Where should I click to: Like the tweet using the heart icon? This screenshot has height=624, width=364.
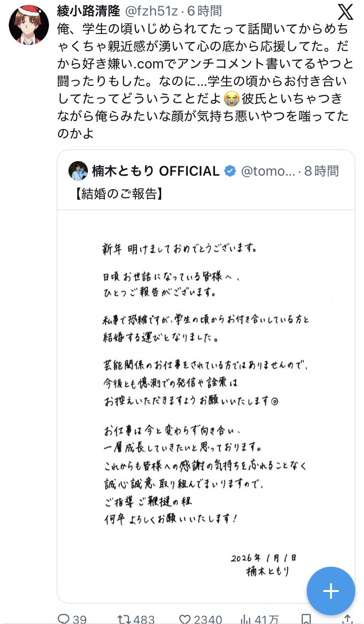click(185, 619)
